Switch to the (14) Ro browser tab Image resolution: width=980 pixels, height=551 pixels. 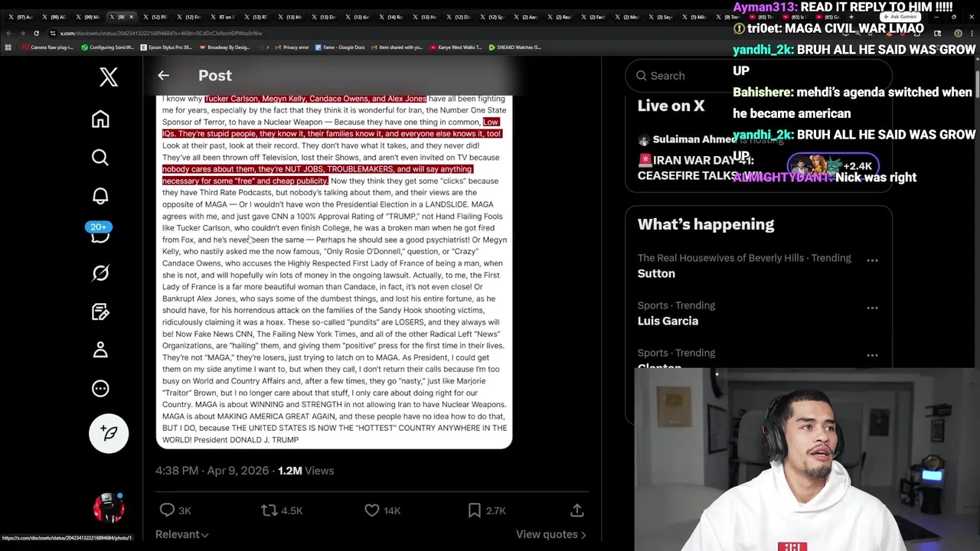pyautogui.click(x=390, y=17)
